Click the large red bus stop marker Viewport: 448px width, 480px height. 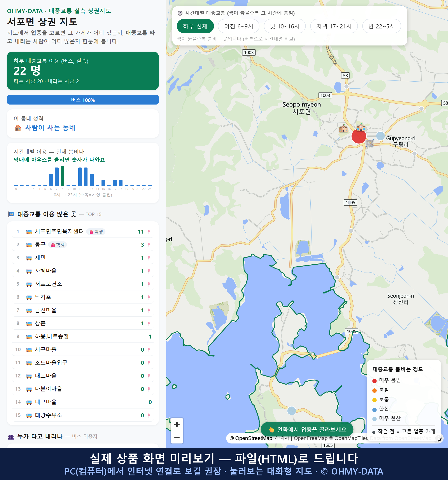[359, 136]
